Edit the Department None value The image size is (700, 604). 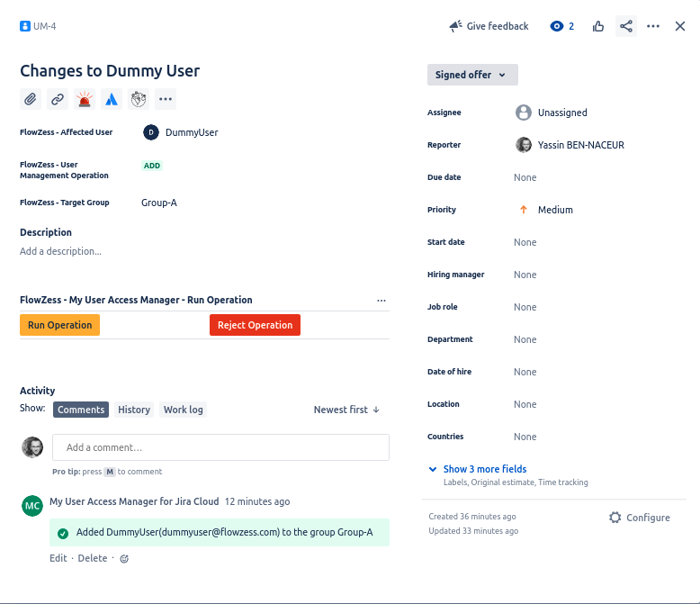tap(525, 339)
